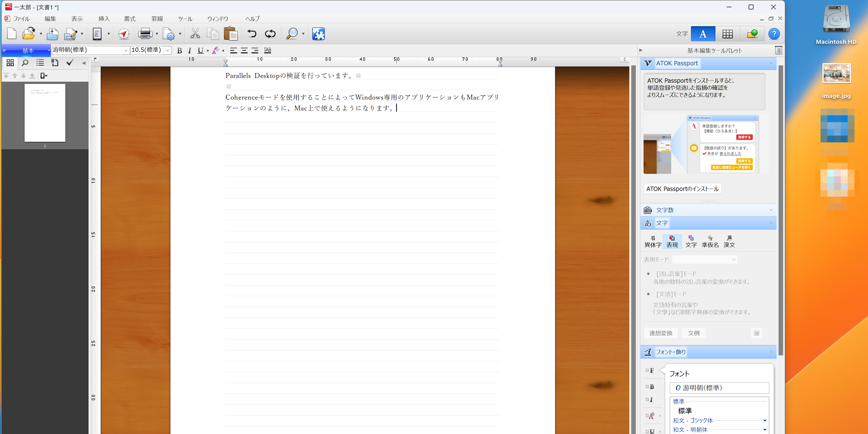Collapse the フォント・飾り section
Image resolution: width=868 pixels, height=434 pixels.
pos(771,352)
